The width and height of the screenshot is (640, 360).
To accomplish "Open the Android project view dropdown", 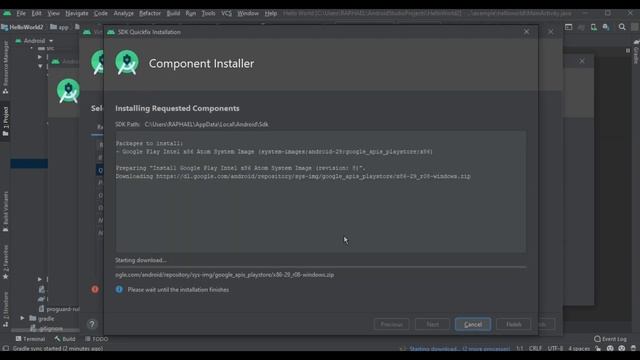I will point(35,41).
